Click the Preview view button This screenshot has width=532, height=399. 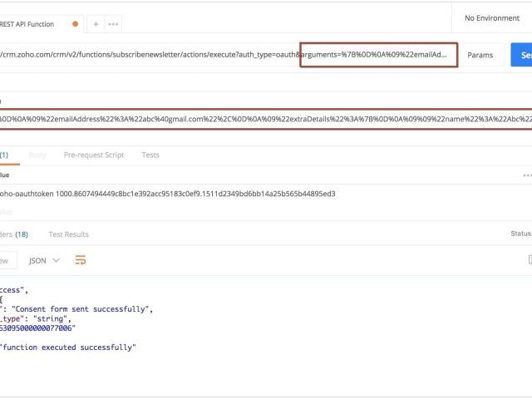click(5, 260)
